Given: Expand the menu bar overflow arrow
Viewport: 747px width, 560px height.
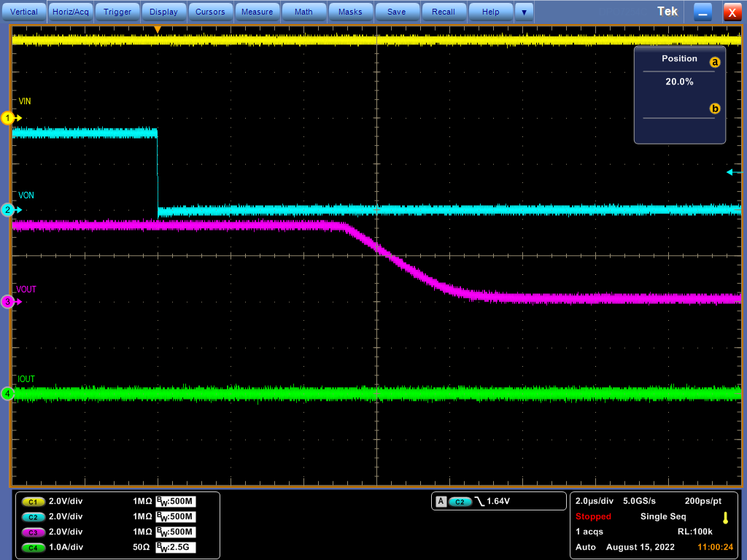Looking at the screenshot, I should (524, 12).
